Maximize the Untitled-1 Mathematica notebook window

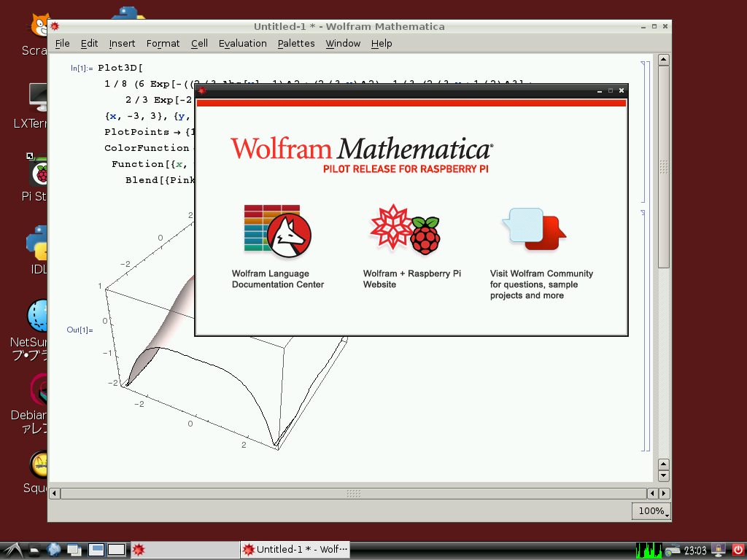tap(654, 27)
